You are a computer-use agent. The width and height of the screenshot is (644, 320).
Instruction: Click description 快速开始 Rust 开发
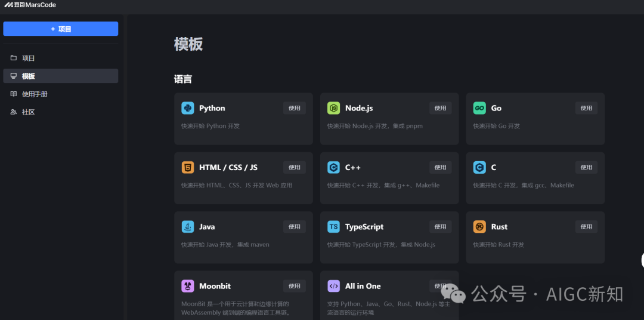coord(499,244)
